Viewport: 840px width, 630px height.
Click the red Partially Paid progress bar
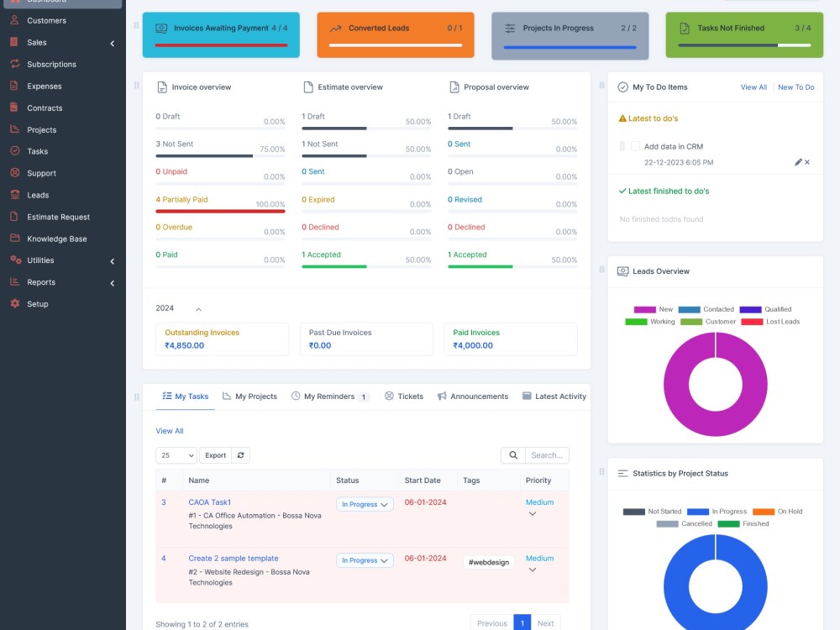pyautogui.click(x=220, y=211)
